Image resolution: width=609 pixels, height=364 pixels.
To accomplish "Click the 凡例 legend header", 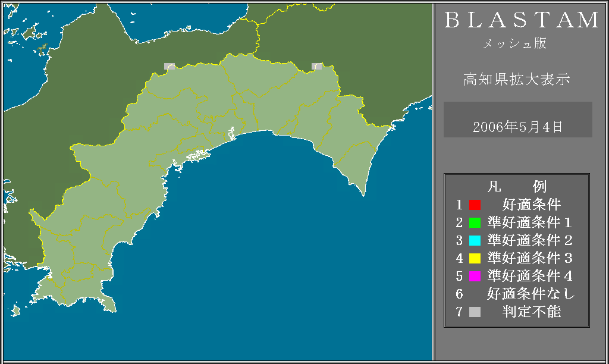I will pos(516,187).
